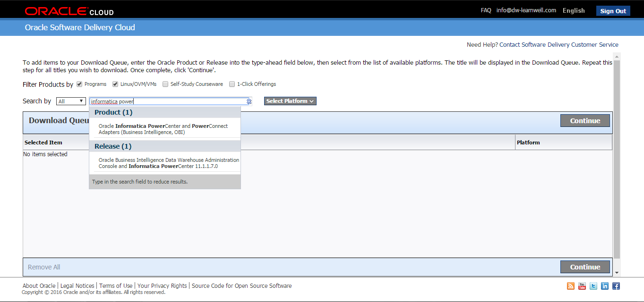Click the Oracle Software Delivery Cloud title

[x=80, y=27]
